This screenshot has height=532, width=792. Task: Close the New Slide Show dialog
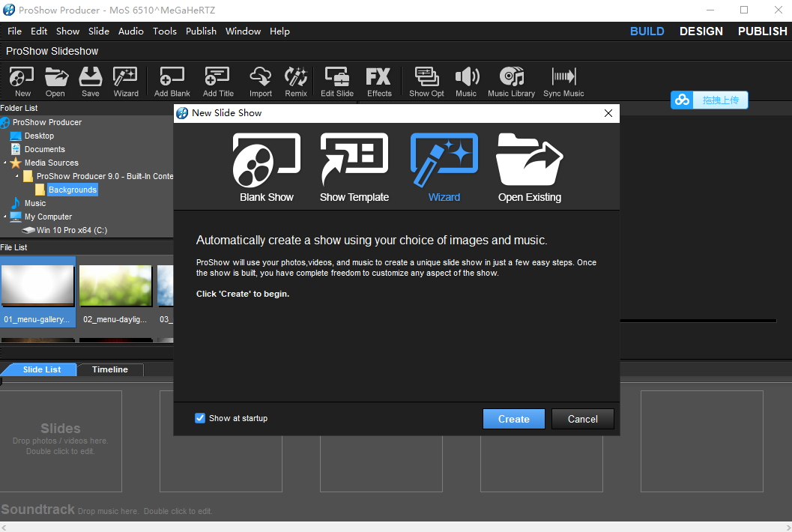[608, 113]
